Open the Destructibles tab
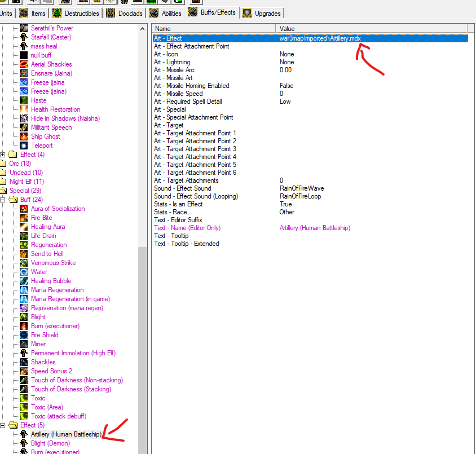 (x=76, y=14)
